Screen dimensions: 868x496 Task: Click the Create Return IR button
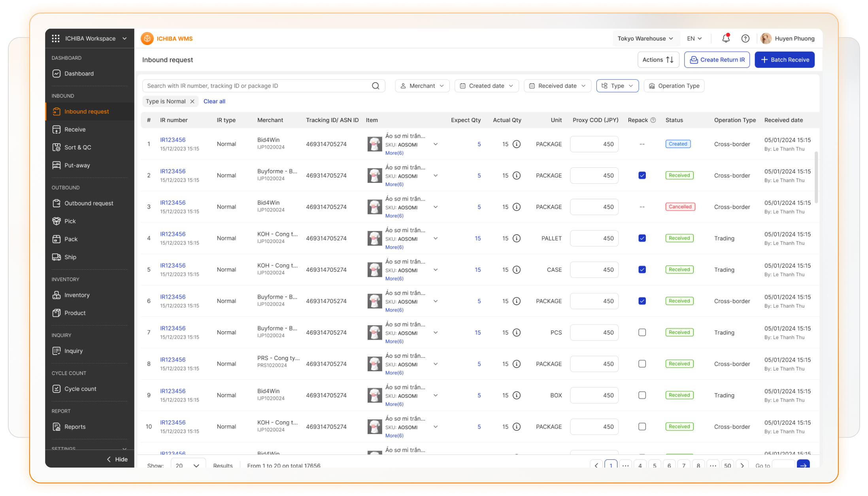(x=717, y=60)
